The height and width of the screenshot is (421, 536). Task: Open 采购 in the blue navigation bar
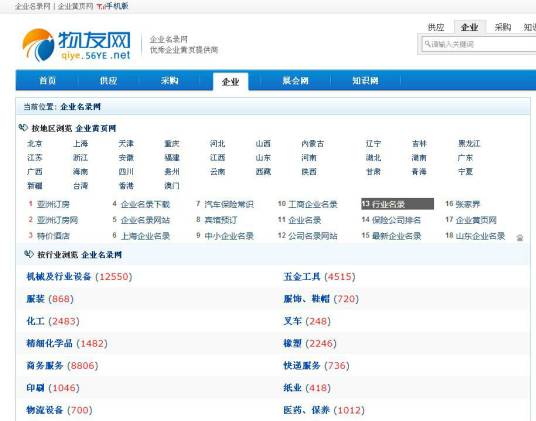click(x=170, y=81)
